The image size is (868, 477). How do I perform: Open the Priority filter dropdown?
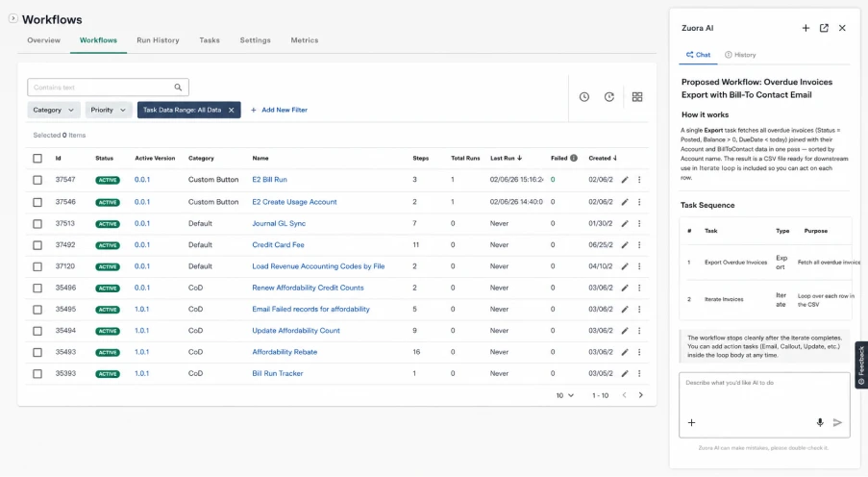click(x=109, y=111)
